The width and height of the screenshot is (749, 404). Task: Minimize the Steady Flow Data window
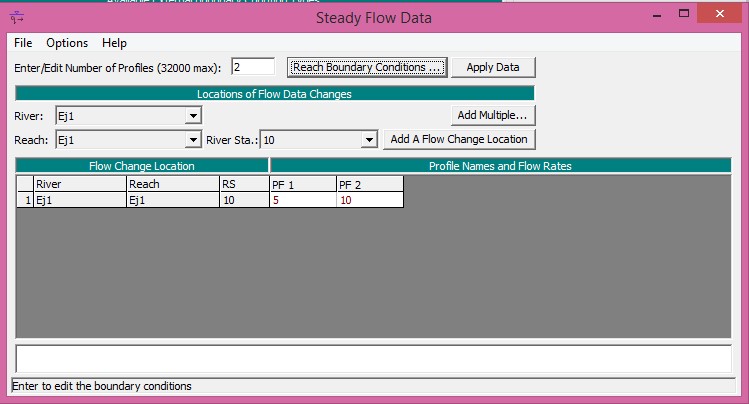pos(657,14)
